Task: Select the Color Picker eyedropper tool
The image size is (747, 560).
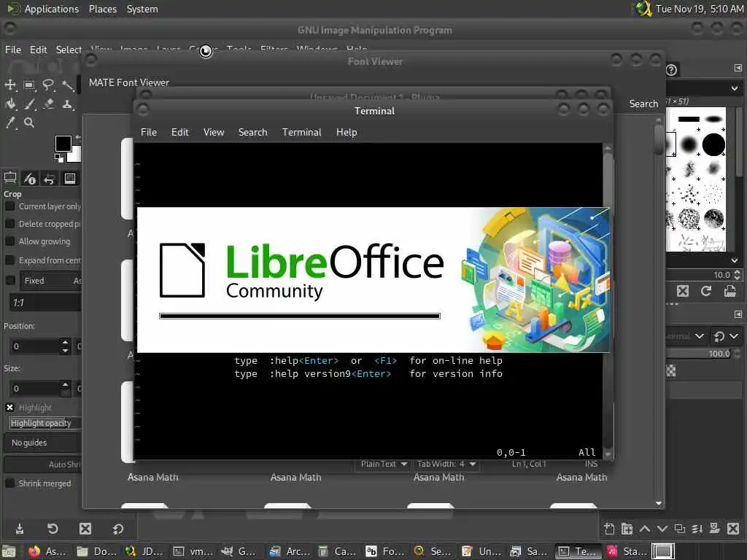Action: click(x=10, y=122)
